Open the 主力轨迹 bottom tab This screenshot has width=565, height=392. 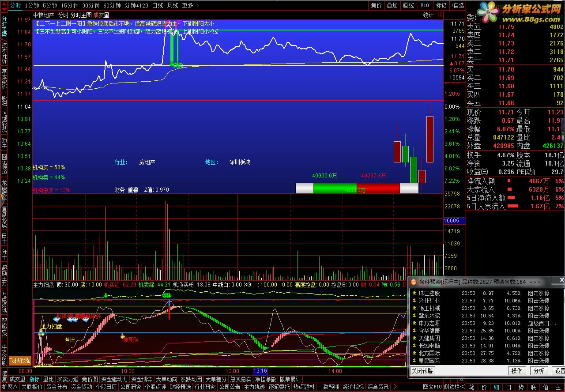[x=254, y=387]
